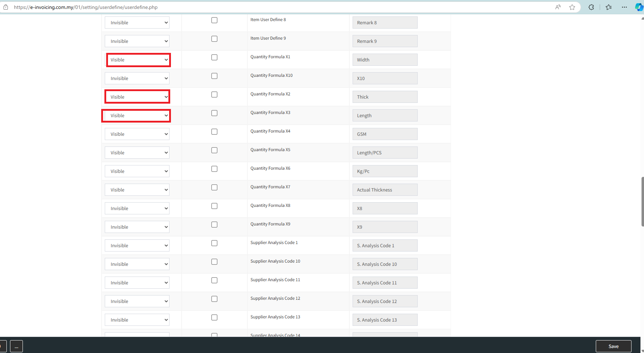Expand the visibility dropdown for Quantity Formula X10
Viewport: 644px width, 353px height.
pyautogui.click(x=137, y=78)
